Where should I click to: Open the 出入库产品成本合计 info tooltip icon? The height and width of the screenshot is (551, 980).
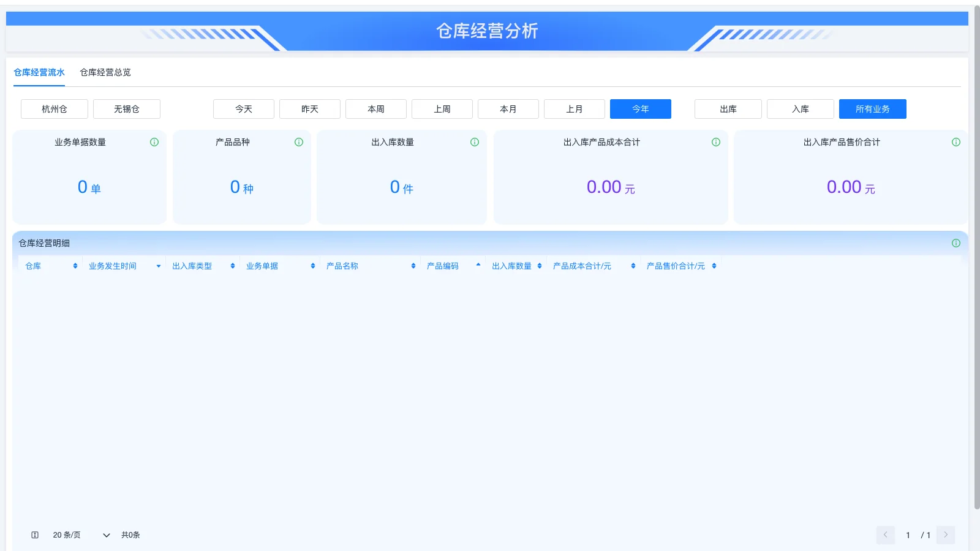point(715,142)
